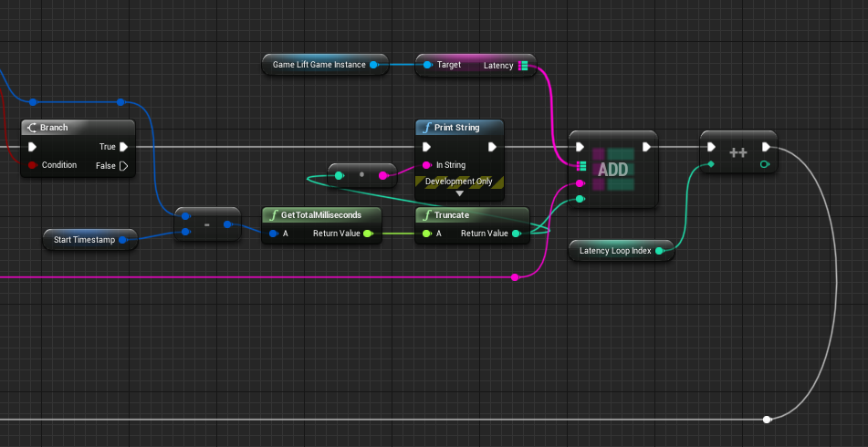868x447 pixels.
Task: Click the red Condition boolean pin
Action: pos(32,166)
